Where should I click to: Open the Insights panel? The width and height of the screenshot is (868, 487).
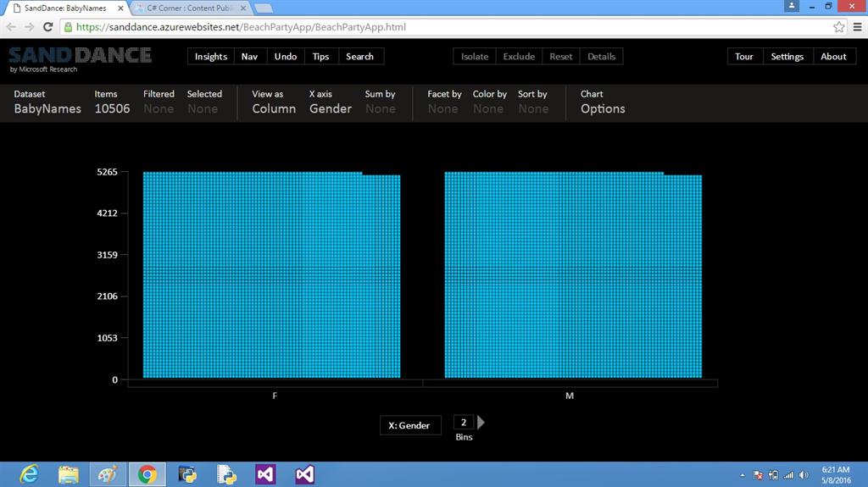[x=211, y=57]
